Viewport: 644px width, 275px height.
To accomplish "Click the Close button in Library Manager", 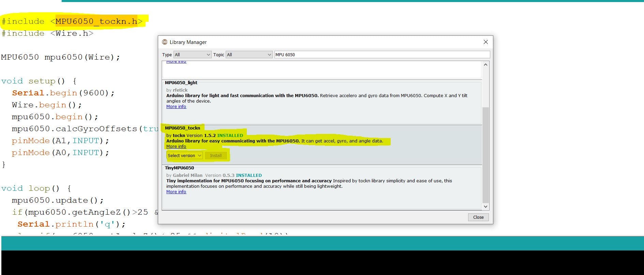I will click(478, 217).
